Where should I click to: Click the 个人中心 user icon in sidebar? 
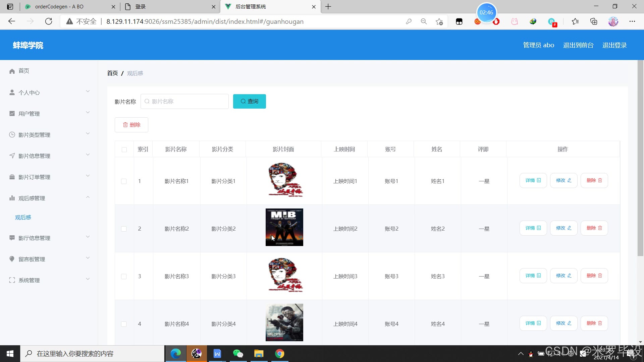pyautogui.click(x=12, y=92)
